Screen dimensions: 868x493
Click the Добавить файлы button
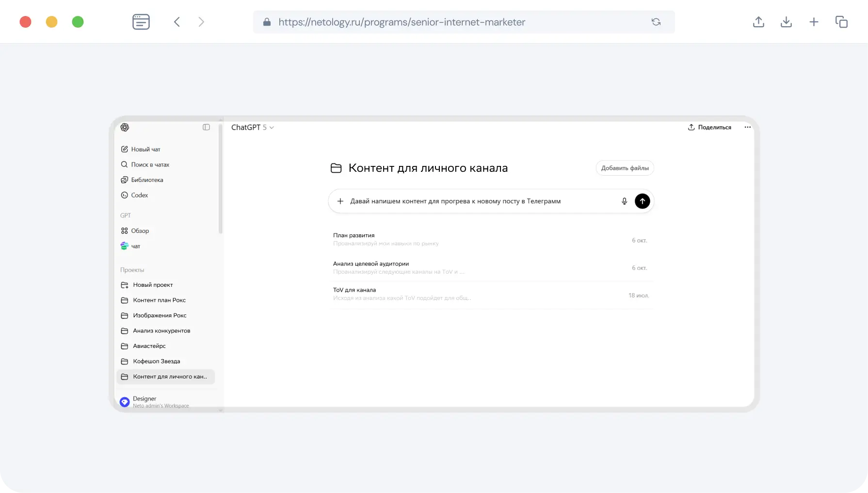[x=625, y=168]
